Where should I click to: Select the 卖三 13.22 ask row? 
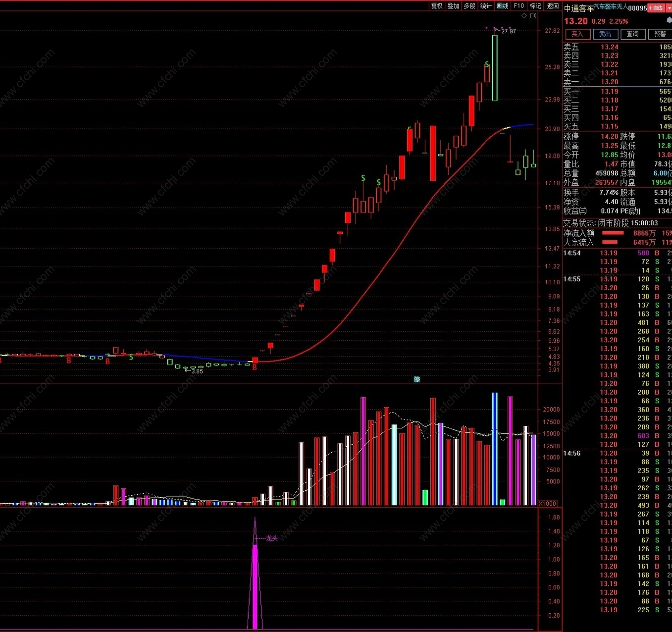pyautogui.click(x=618, y=64)
